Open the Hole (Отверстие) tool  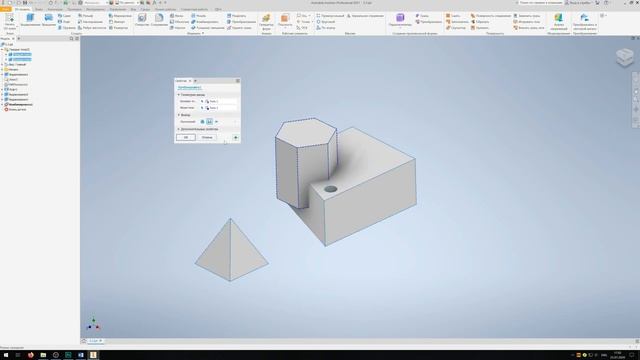tap(142, 20)
